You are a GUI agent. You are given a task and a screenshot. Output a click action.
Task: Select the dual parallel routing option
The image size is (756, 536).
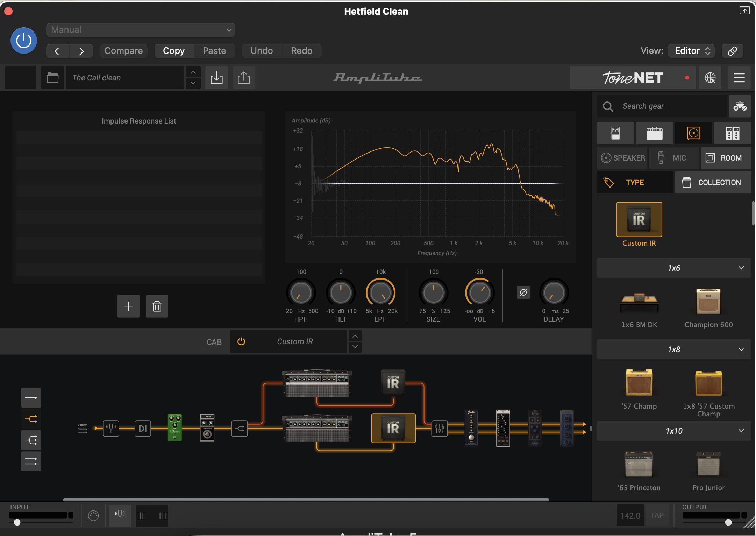(x=31, y=461)
